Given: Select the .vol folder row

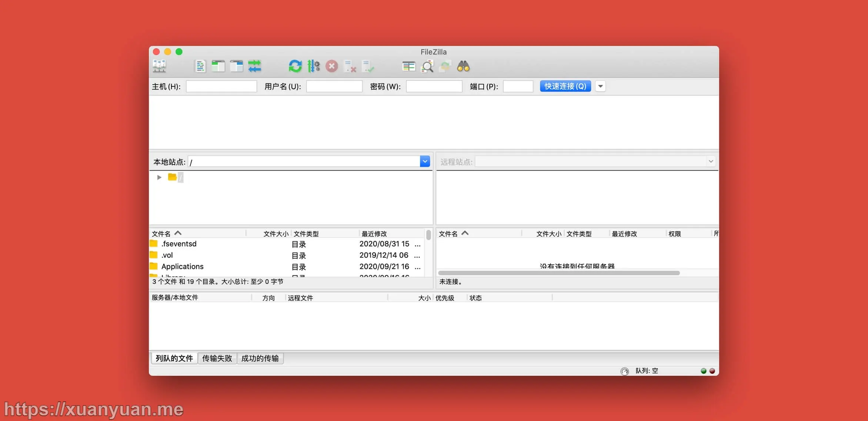Looking at the screenshot, I should pos(287,255).
